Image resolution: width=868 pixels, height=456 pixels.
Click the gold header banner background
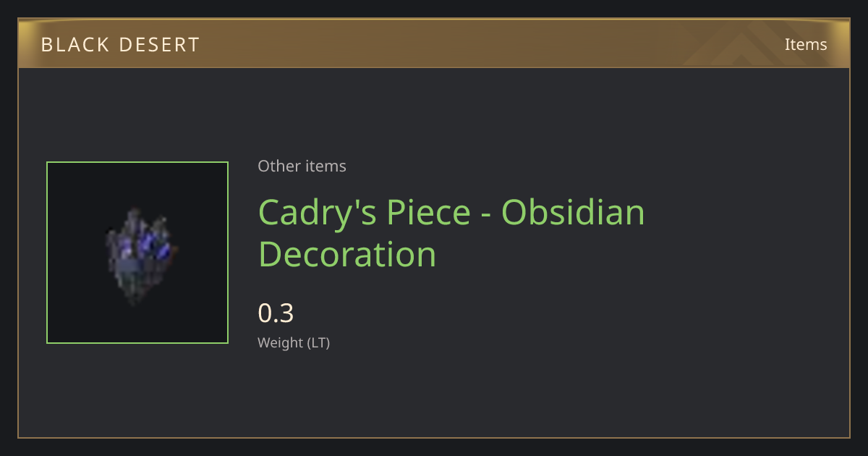tap(434, 43)
